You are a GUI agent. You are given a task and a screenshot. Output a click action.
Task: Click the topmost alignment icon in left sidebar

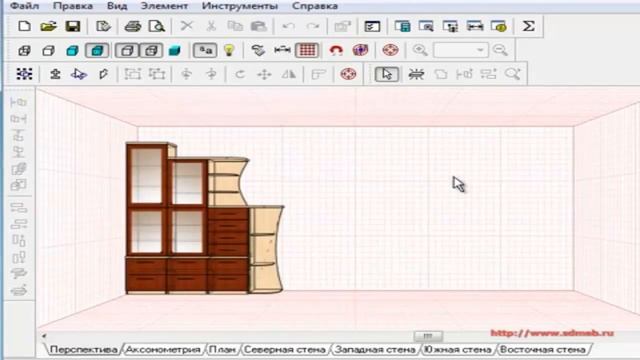19,102
